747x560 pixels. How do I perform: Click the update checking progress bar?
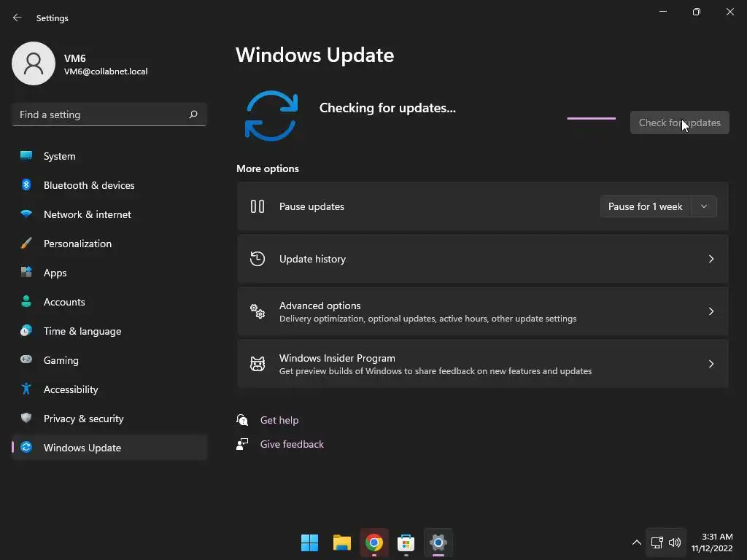[591, 118]
